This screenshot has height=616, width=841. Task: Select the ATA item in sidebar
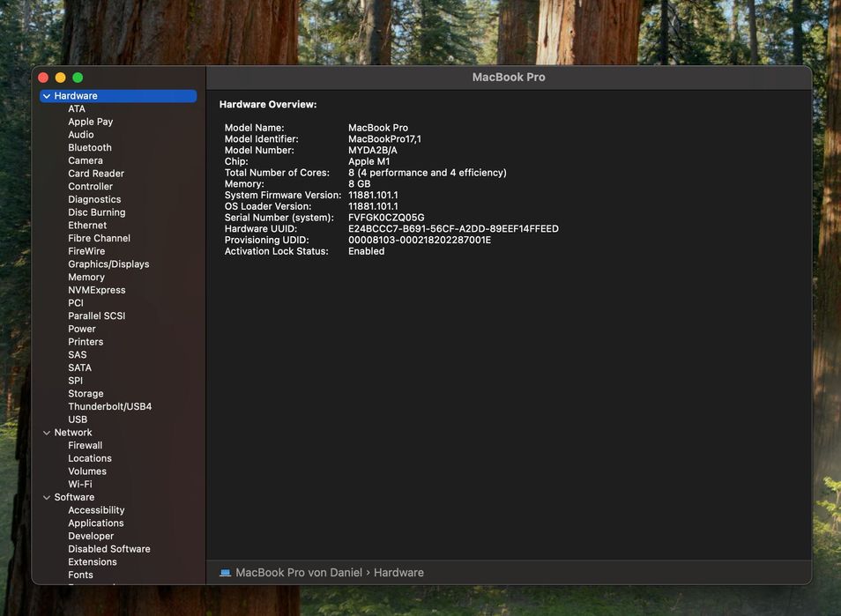[77, 108]
